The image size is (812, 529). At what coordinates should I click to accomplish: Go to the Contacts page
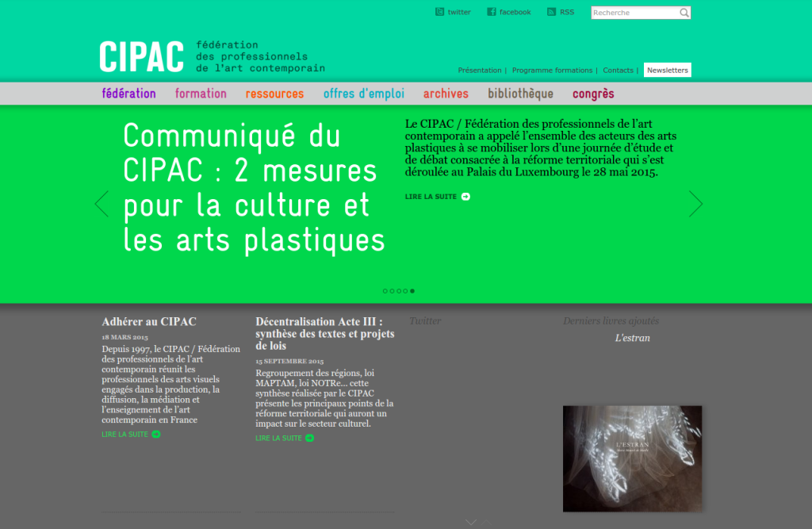pyautogui.click(x=618, y=70)
